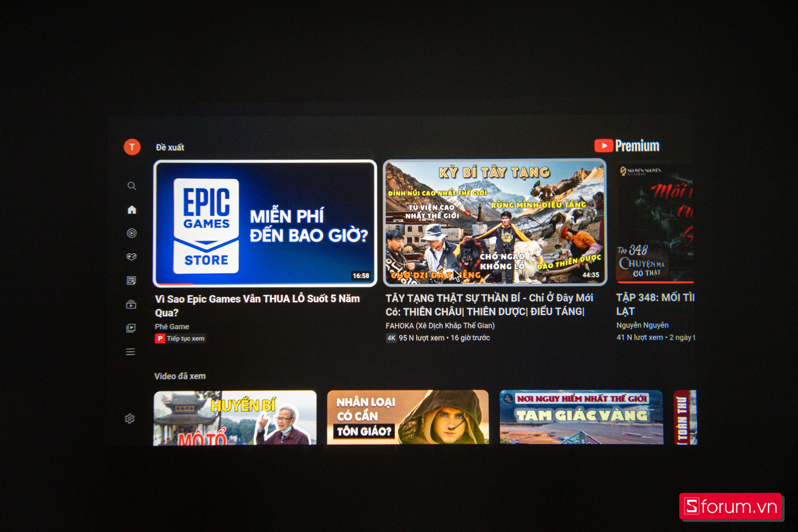The width and height of the screenshot is (798, 532).
Task: Open the Subscriptions icon in sidebar
Action: (x=131, y=305)
